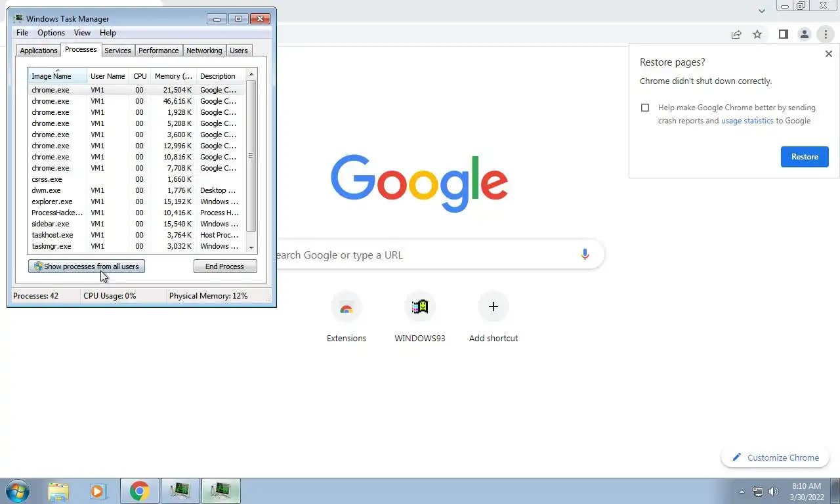Open the Chrome tab search dropdown arrow
This screenshot has width=840, height=504.
click(761, 10)
